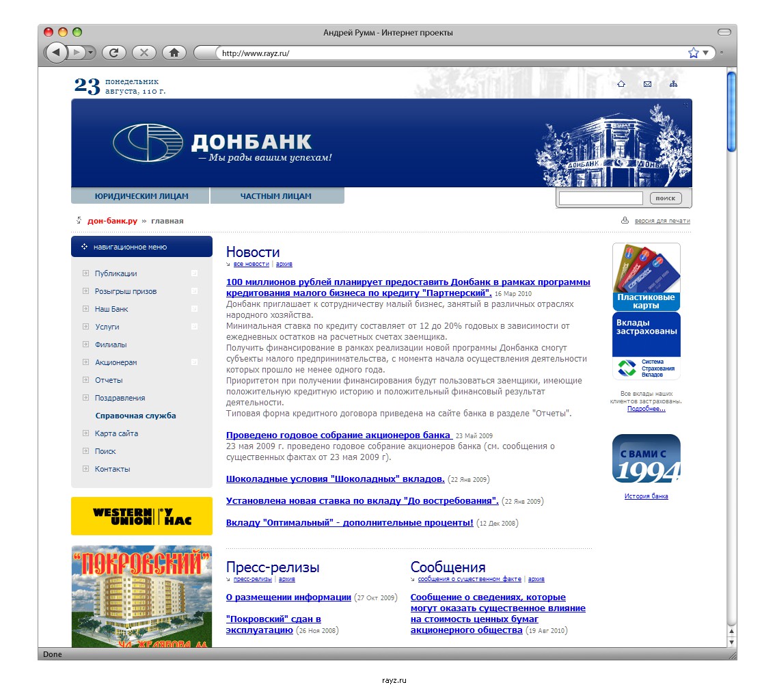The height and width of the screenshot is (700, 775).
Task: Expand the Публикации menu plus icon
Action: 85,273
